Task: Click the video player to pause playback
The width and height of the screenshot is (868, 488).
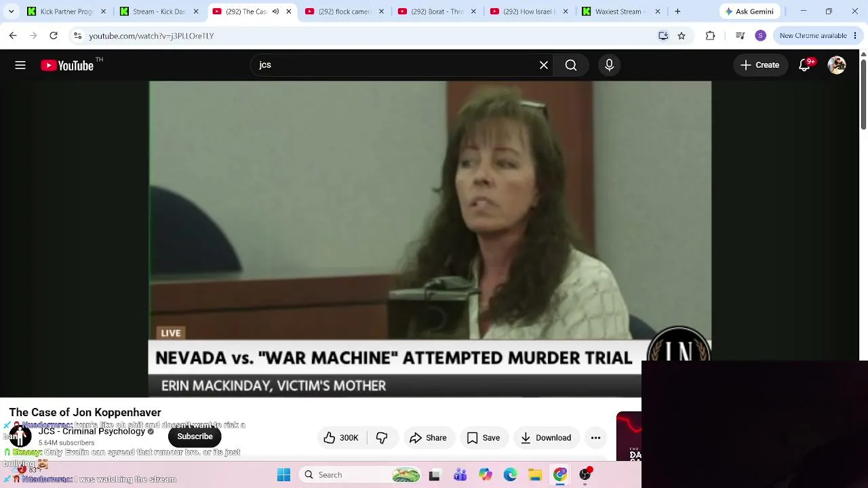Action: [x=430, y=239]
